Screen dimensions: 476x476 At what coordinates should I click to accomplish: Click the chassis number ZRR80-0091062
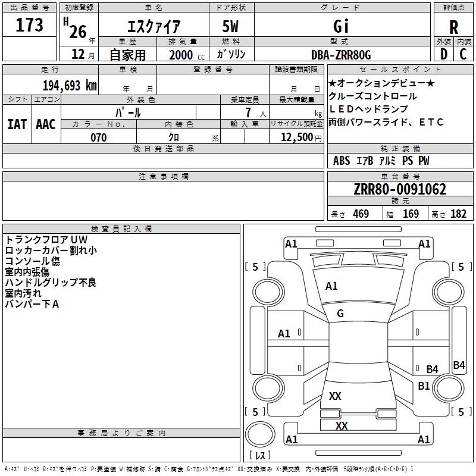(x=400, y=189)
